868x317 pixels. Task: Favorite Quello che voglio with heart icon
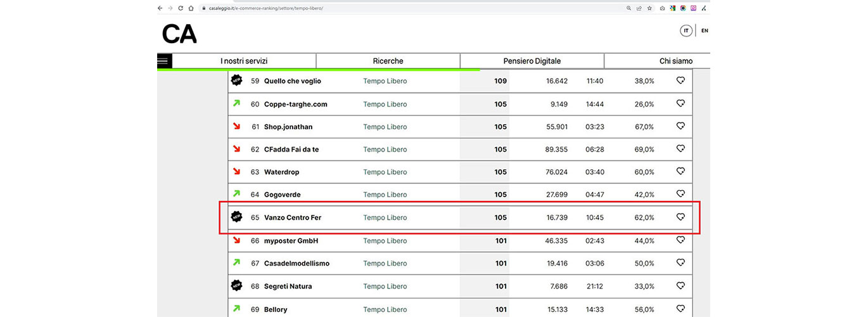(680, 81)
